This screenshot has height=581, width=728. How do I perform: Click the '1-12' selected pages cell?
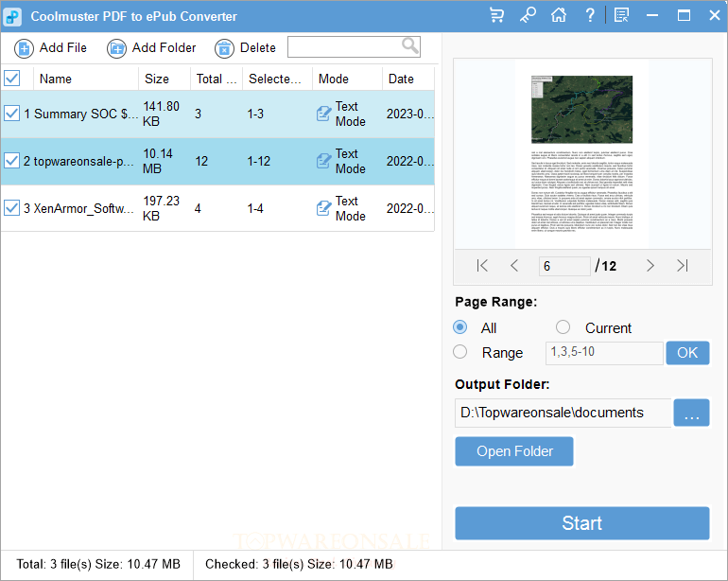click(x=259, y=161)
